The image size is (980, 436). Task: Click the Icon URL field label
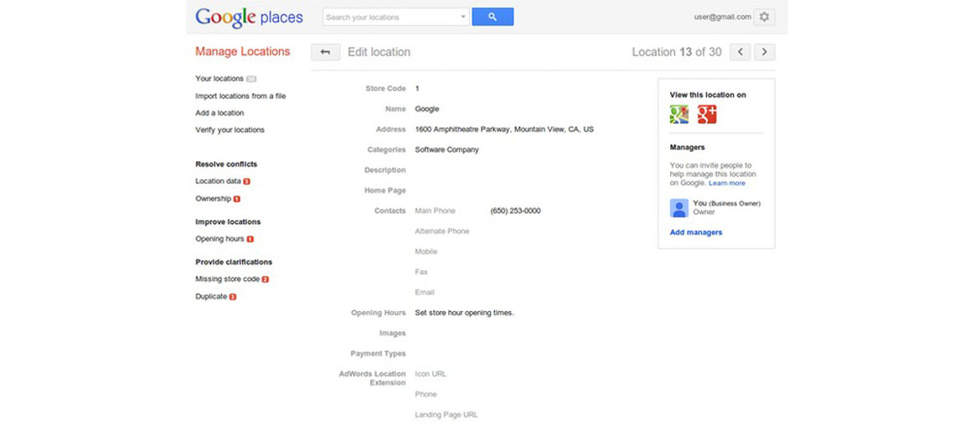click(x=431, y=374)
